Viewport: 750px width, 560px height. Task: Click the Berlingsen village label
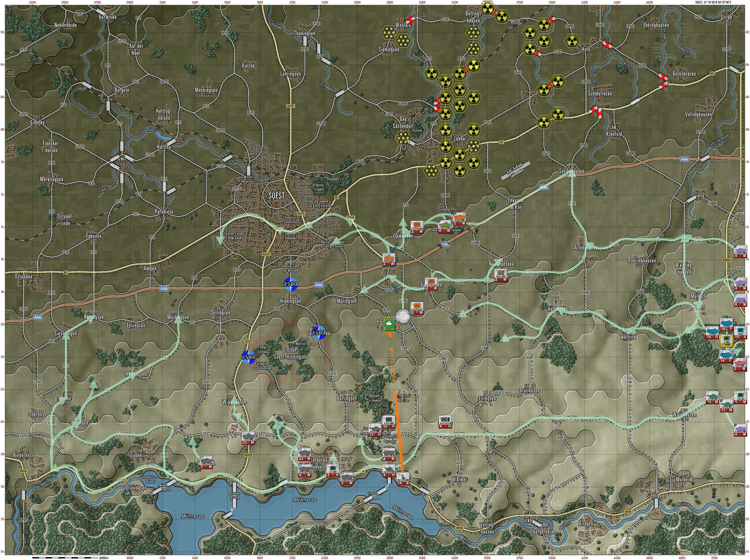coord(347,398)
